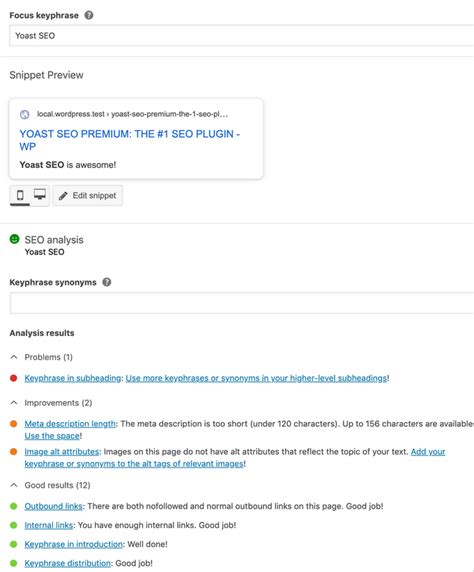Click the Use the space link

coord(52,436)
